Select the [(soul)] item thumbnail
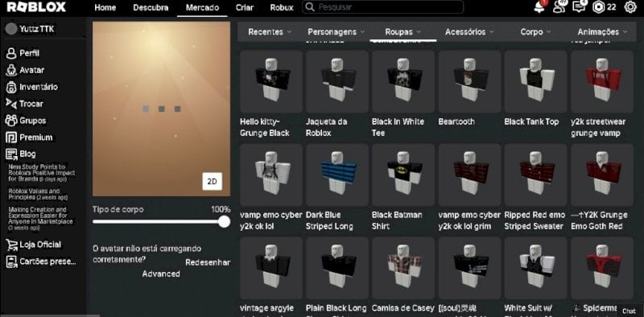Viewport: 644px width, 317px height. tap(469, 268)
